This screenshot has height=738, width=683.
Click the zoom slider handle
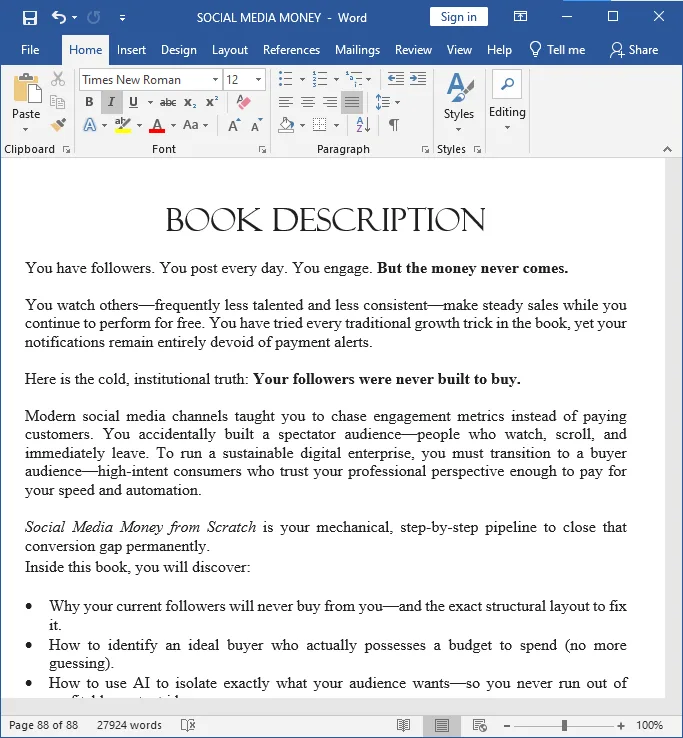[564, 725]
